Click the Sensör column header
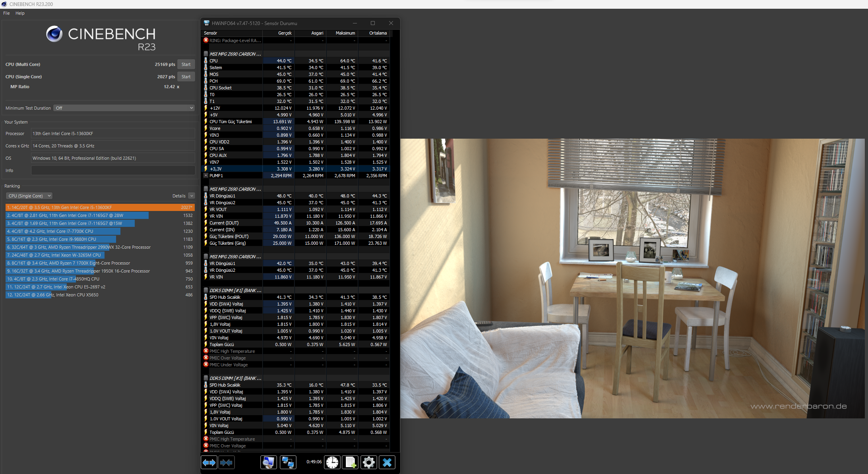This screenshot has height=474, width=868. pyautogui.click(x=232, y=33)
